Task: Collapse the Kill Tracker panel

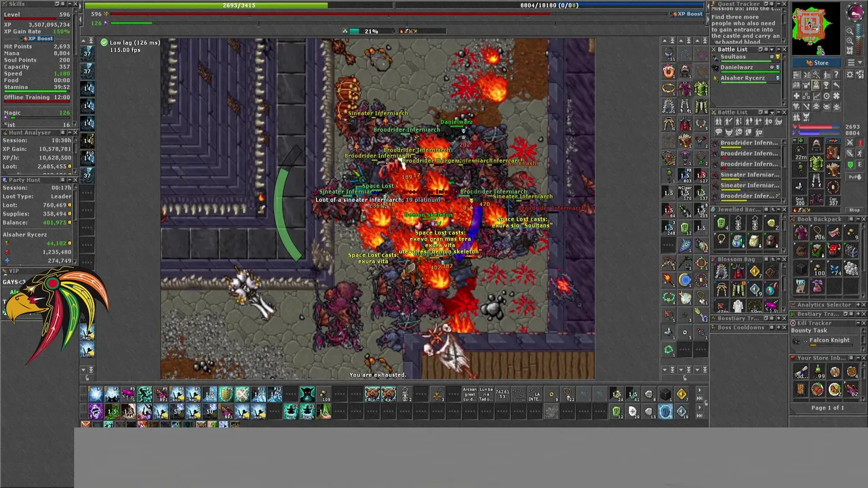Action: (858, 323)
